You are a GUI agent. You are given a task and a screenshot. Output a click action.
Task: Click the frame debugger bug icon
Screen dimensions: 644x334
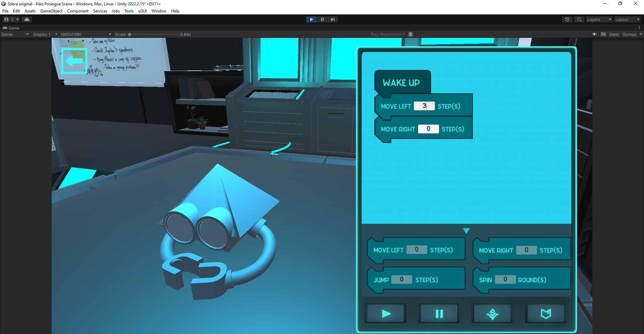pos(411,35)
